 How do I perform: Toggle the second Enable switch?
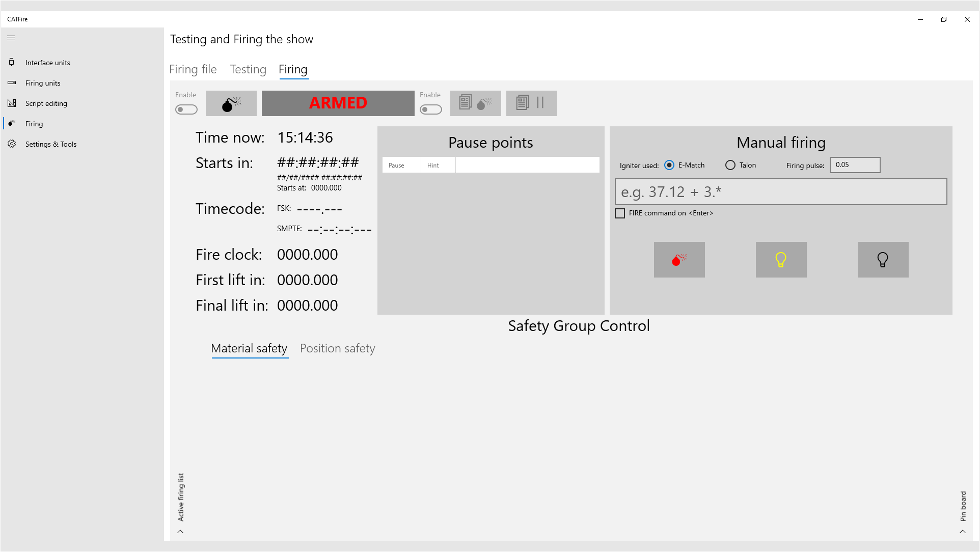click(x=431, y=109)
